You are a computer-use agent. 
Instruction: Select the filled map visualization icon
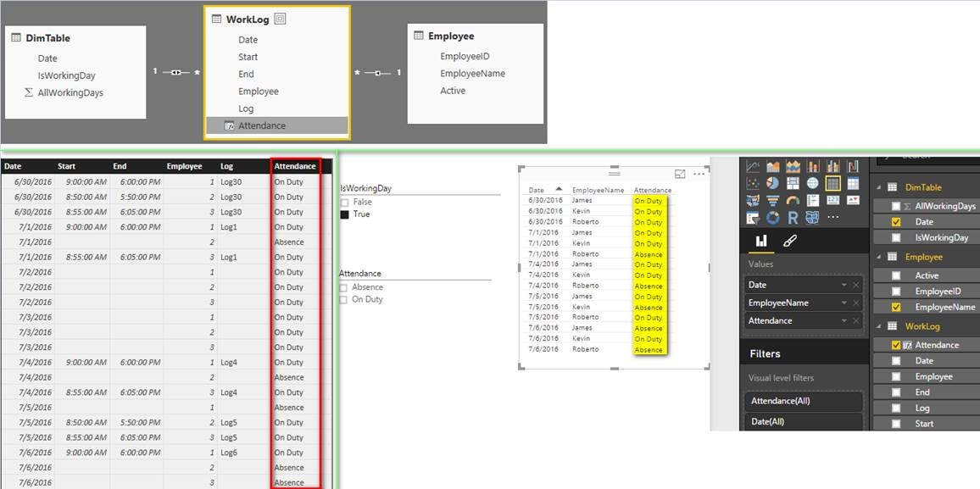click(x=753, y=201)
